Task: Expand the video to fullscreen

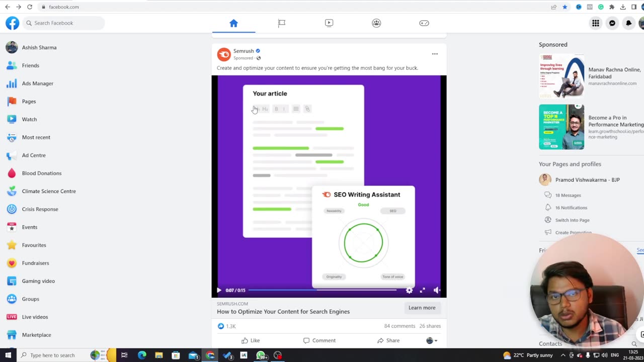Action: tap(423, 290)
